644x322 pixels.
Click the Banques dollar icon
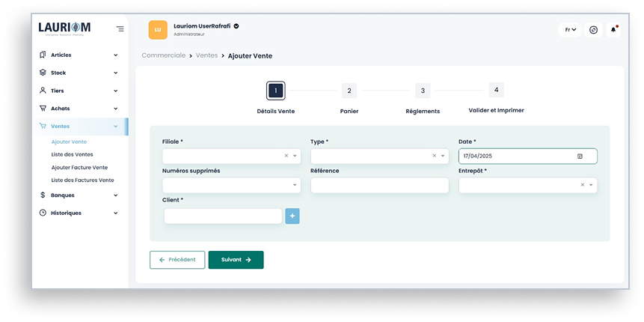43,195
